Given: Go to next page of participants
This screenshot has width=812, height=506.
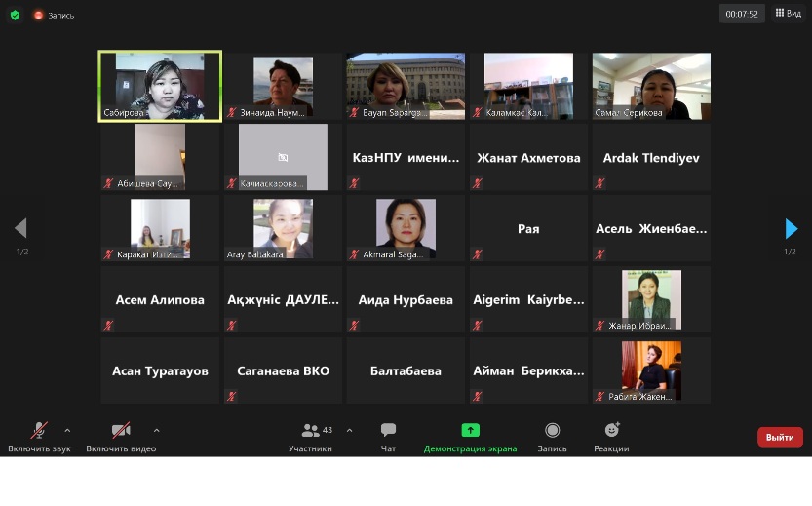Looking at the screenshot, I should click(x=791, y=229).
